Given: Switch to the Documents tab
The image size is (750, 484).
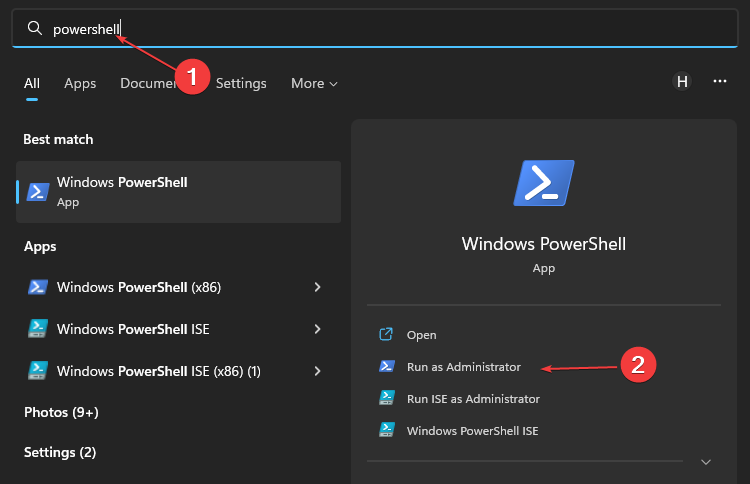Looking at the screenshot, I should 148,83.
